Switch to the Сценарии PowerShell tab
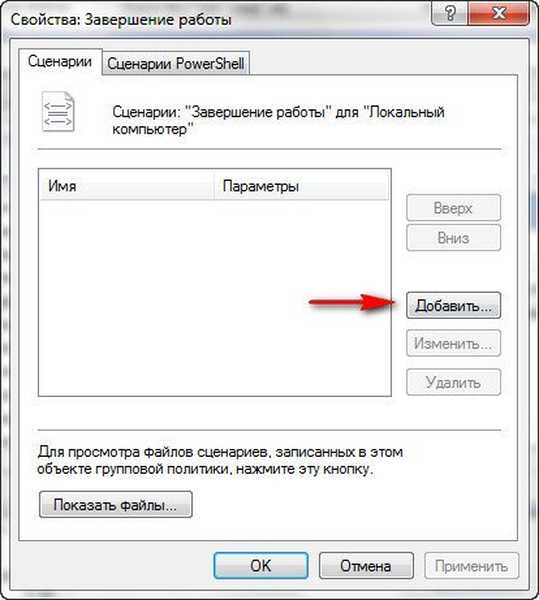Viewport: 539px width, 600px height. click(x=176, y=63)
